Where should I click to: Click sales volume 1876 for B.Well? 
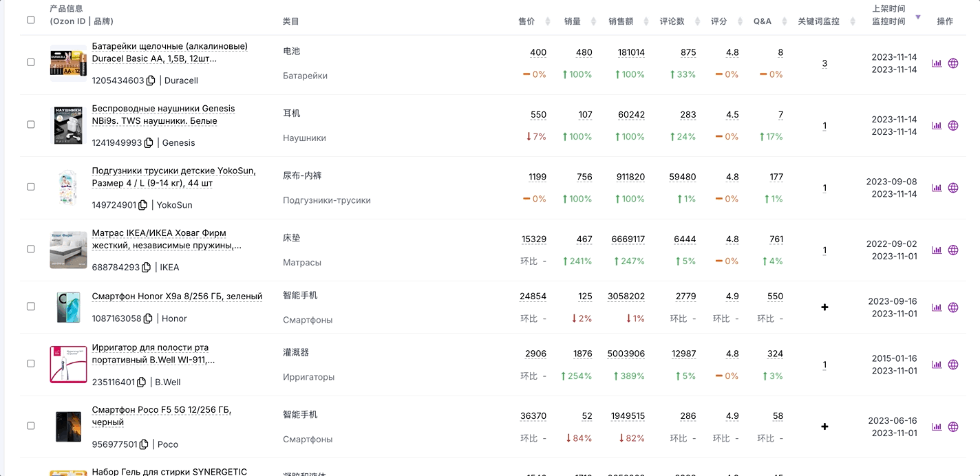582,354
